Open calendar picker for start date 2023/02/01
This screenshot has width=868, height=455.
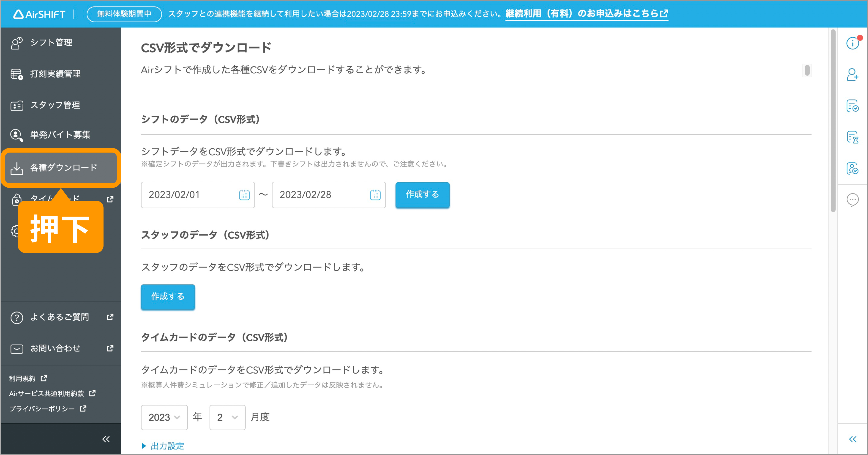pos(244,195)
